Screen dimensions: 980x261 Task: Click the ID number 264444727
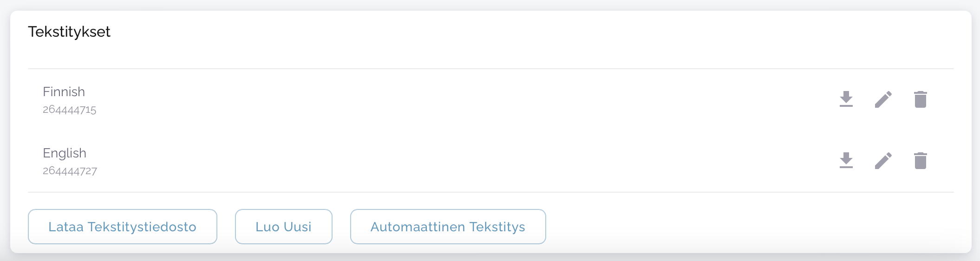point(70,171)
